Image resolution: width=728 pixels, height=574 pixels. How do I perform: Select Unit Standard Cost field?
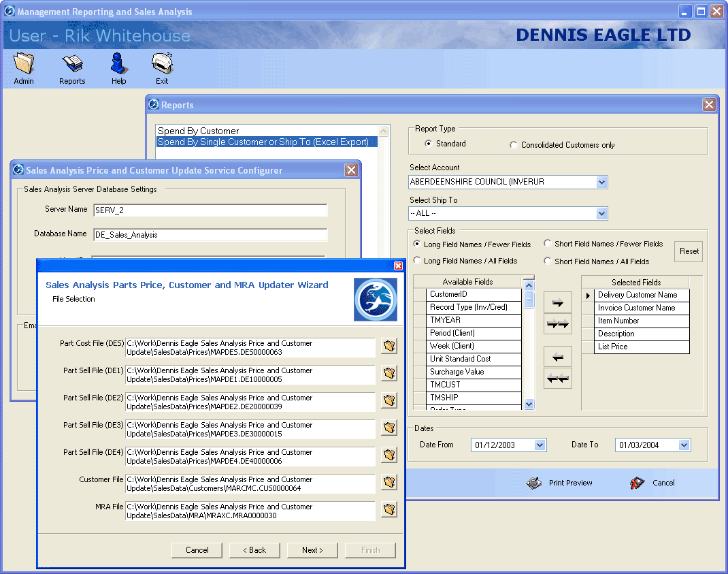[474, 359]
